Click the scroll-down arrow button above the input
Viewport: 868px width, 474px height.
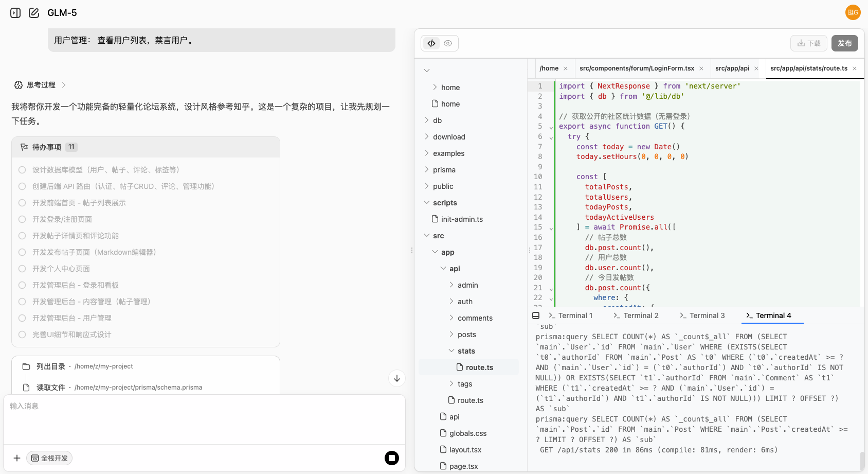[396, 378]
